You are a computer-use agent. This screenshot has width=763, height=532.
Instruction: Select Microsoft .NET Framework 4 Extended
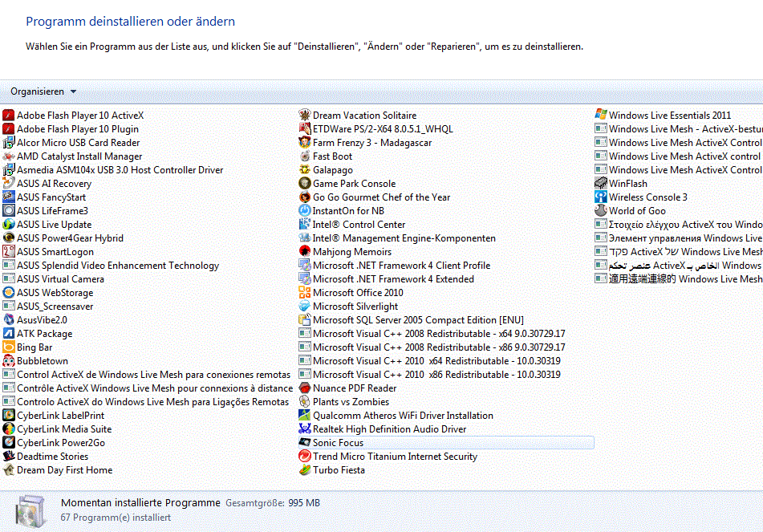pos(387,279)
